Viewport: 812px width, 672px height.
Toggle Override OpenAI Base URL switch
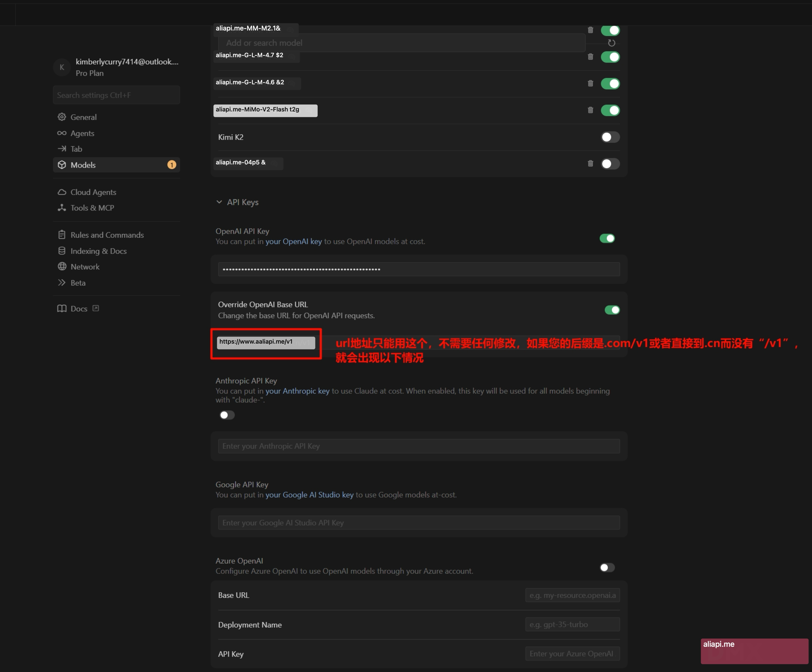coord(612,310)
